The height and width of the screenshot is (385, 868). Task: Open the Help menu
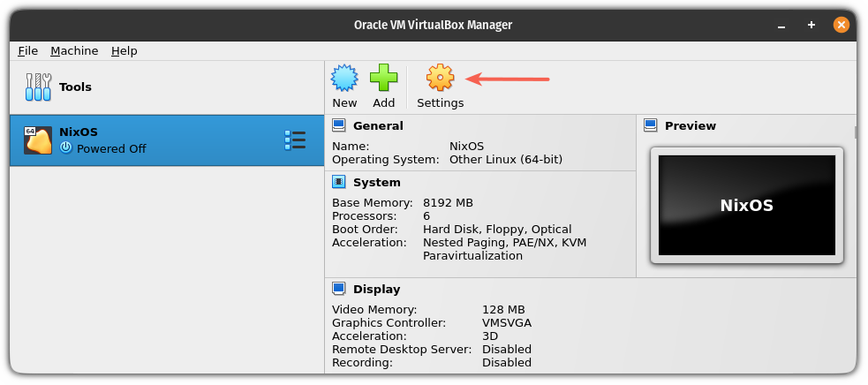click(124, 51)
